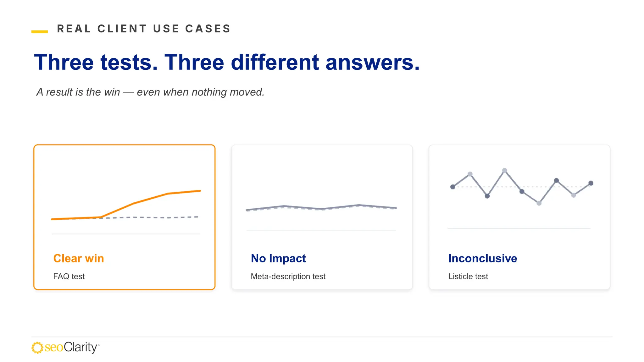Click the zigzag dotted line chart
644x362 pixels.
click(x=522, y=187)
